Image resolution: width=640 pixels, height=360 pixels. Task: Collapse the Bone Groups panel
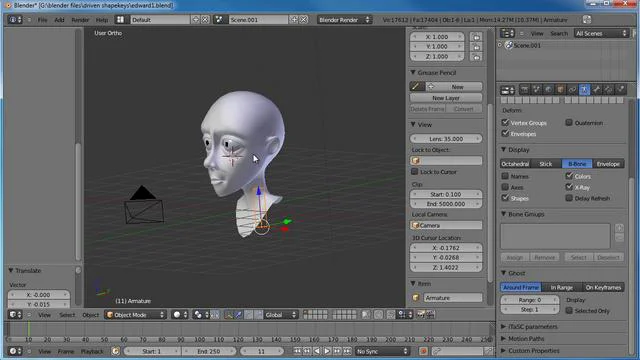coord(504,214)
